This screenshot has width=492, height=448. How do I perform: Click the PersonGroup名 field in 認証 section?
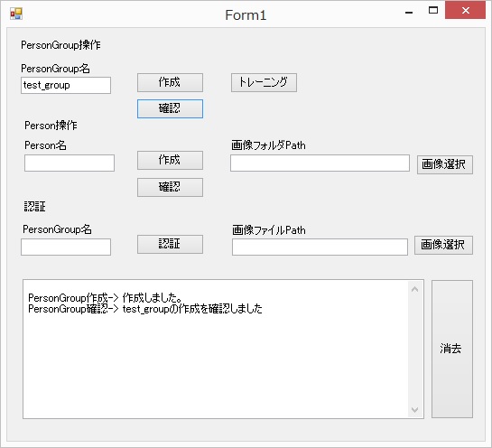(x=66, y=247)
